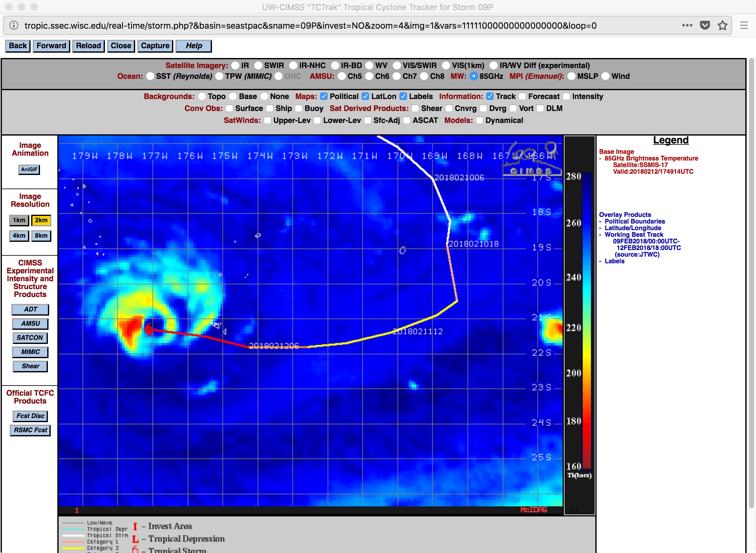Save page to Pocket icon

click(x=705, y=26)
